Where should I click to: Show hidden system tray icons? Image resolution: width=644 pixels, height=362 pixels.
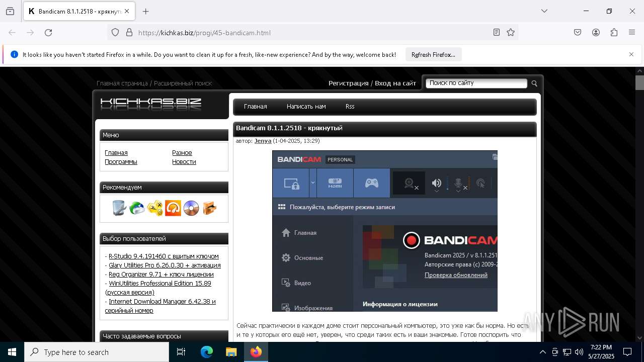(542, 352)
